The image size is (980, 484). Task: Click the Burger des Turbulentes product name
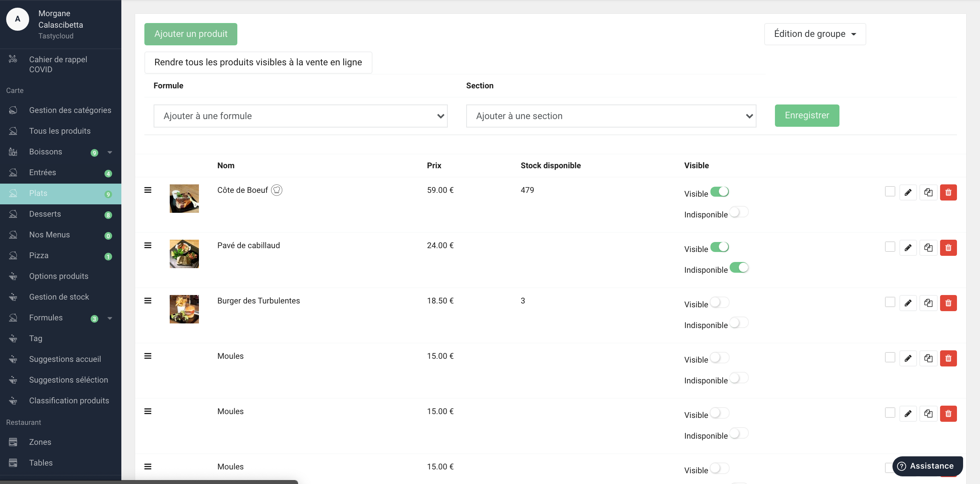coord(258,301)
